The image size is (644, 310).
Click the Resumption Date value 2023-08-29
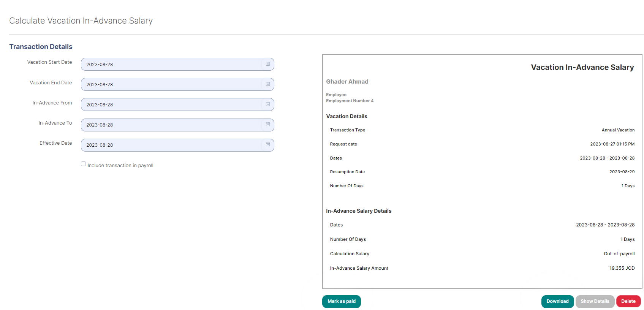pos(622,172)
